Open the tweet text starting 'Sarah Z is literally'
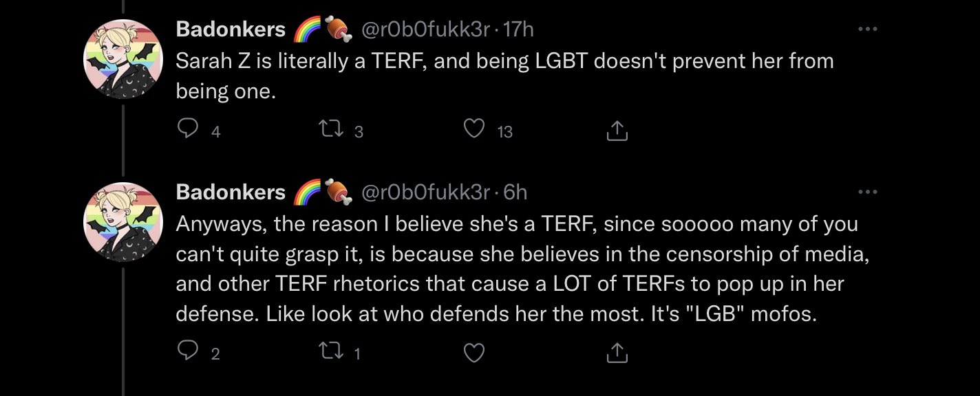This screenshot has height=396, width=980. tap(504, 76)
